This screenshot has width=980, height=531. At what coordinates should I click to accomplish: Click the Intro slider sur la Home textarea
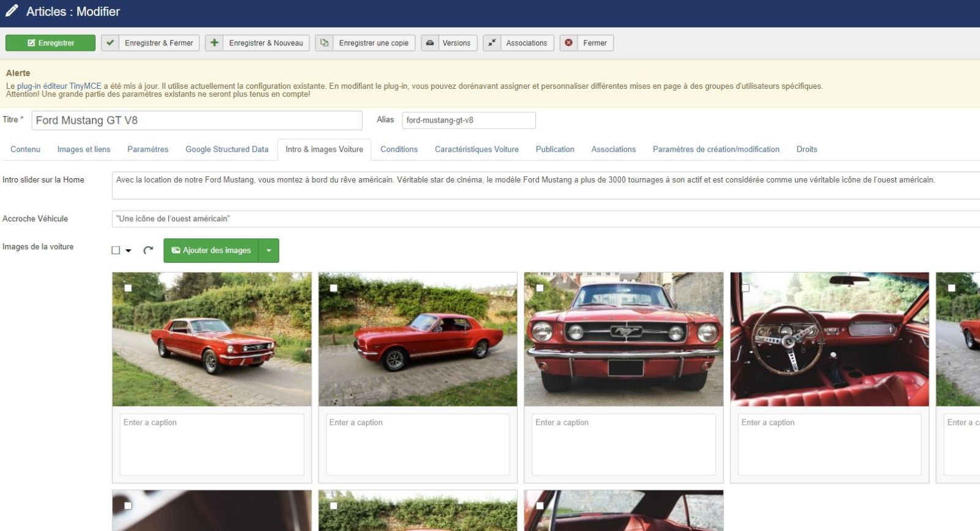pos(546,186)
